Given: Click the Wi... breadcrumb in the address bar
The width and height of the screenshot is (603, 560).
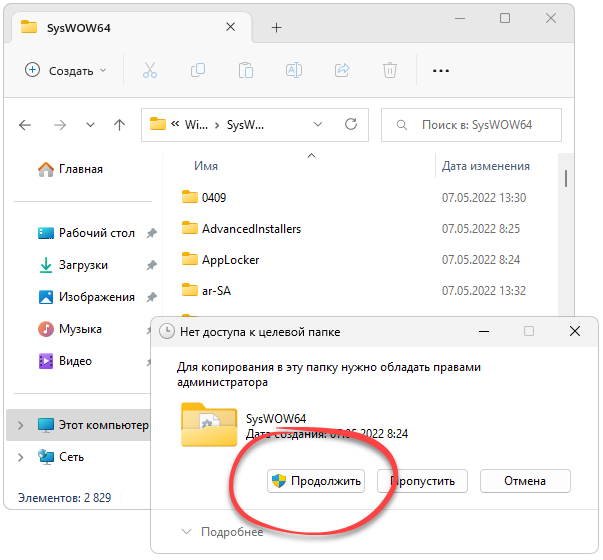Looking at the screenshot, I should pos(196,125).
